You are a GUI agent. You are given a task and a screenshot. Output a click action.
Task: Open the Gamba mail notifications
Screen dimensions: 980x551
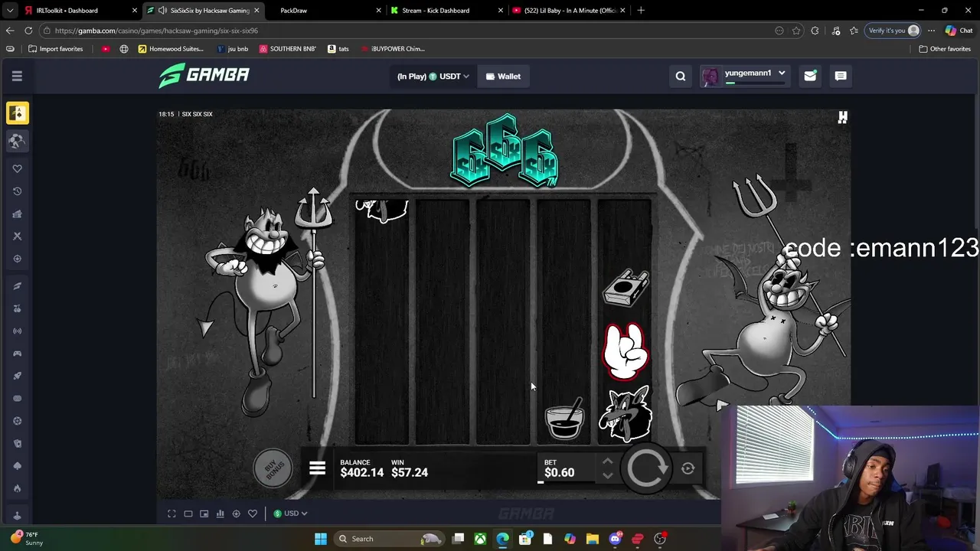809,76
